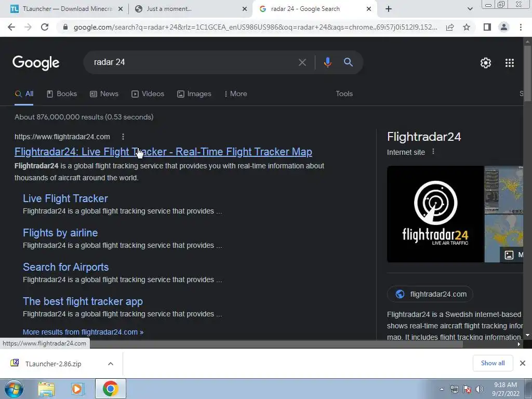Image resolution: width=532 pixels, height=399 pixels.
Task: Open the Tools search options
Action: click(x=344, y=94)
